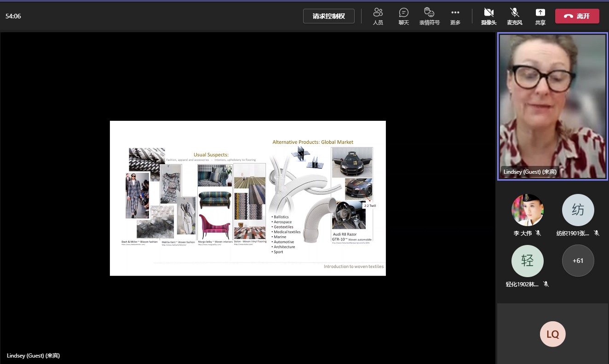The height and width of the screenshot is (364, 609).
Task: Click Lindsey (Guest) name label at bottom left
Action: point(33,356)
